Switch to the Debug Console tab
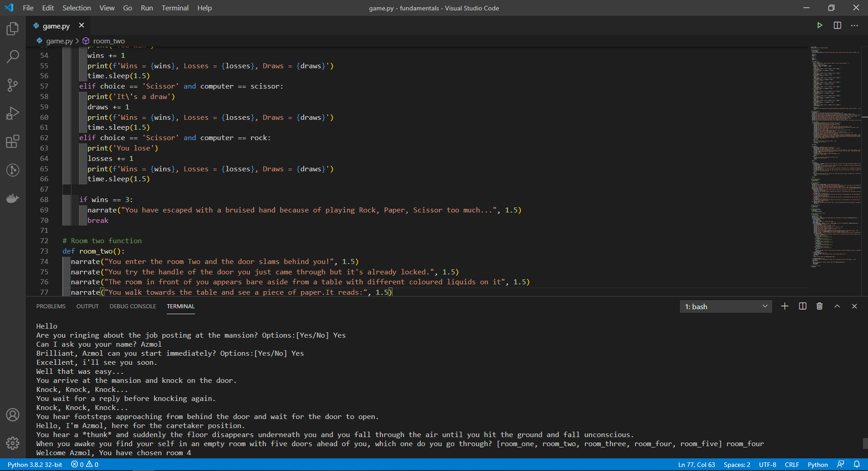Screen dimensions: 868x471 click(x=132, y=306)
